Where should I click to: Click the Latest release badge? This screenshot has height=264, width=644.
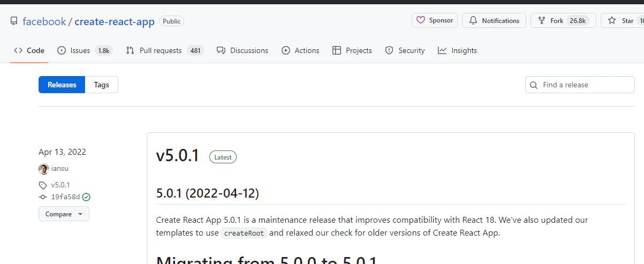(223, 157)
